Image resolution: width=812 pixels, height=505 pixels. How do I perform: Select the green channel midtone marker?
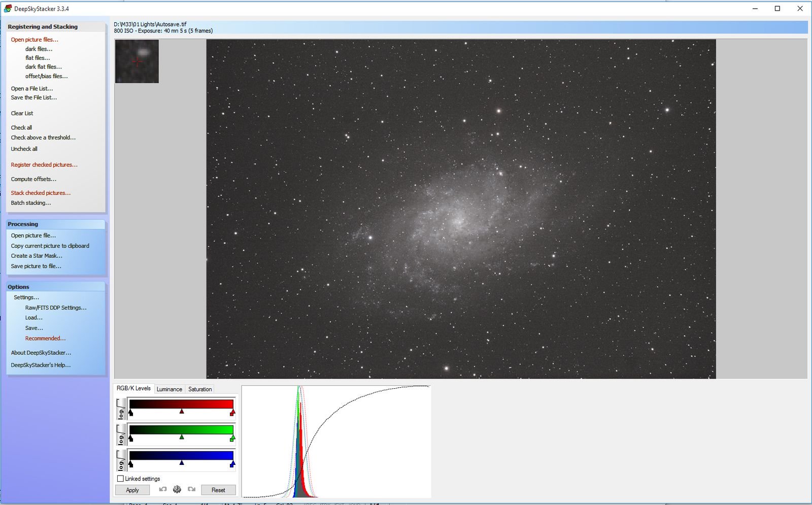182,437
